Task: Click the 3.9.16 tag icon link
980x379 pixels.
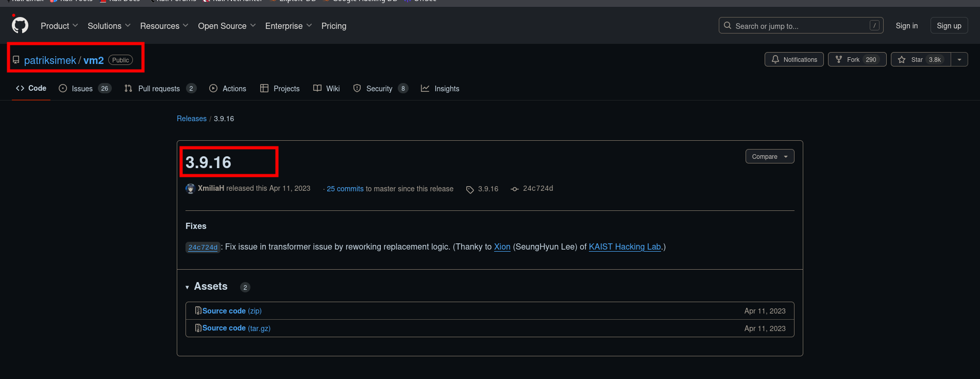Action: tap(482, 189)
